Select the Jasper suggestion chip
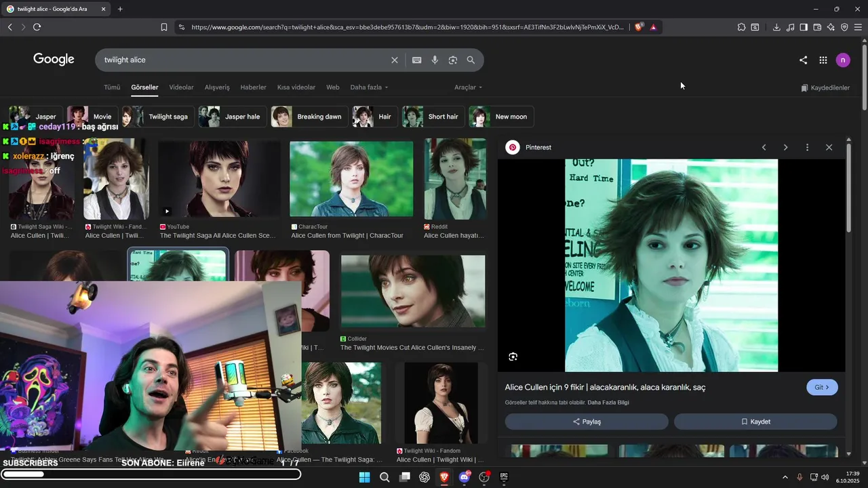Viewport: 868px width, 488px height. point(36,117)
